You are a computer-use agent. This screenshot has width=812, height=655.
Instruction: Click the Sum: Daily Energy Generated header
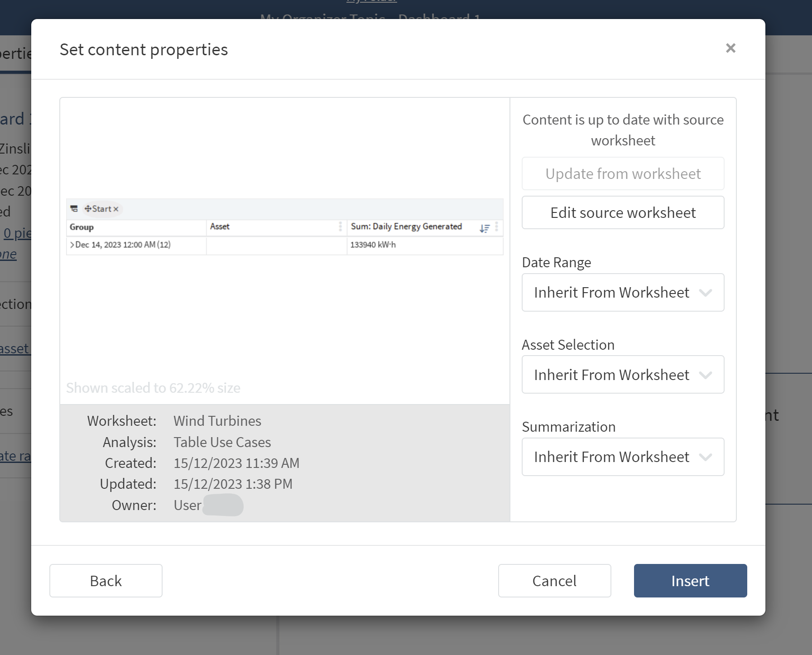tap(406, 226)
